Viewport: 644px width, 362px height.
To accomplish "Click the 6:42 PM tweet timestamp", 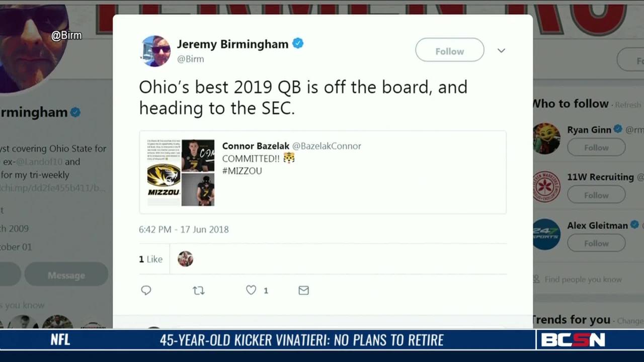I will (184, 229).
